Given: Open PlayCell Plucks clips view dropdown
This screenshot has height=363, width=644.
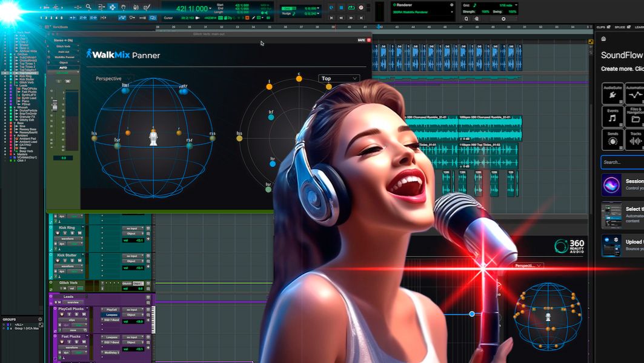Looking at the screenshot, I should pos(73,320).
